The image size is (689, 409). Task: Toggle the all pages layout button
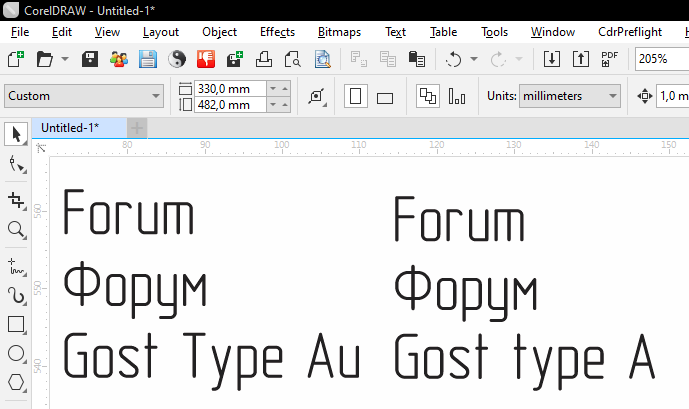coord(427,97)
